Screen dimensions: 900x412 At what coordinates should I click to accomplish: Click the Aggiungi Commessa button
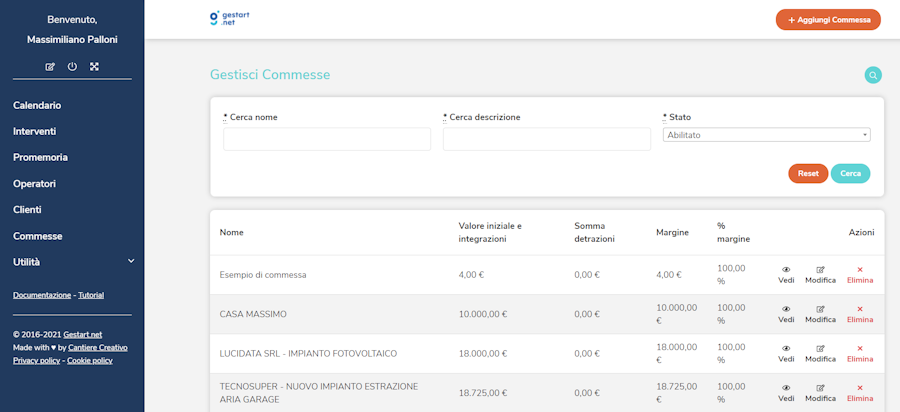828,20
